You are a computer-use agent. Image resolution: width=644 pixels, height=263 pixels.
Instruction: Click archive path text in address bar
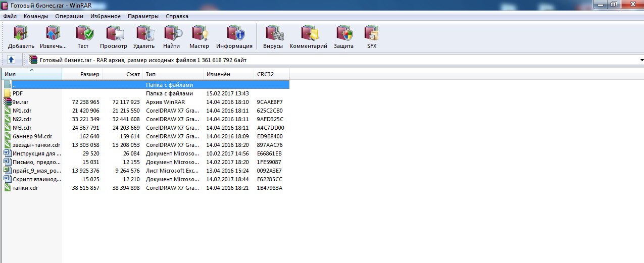coord(143,60)
